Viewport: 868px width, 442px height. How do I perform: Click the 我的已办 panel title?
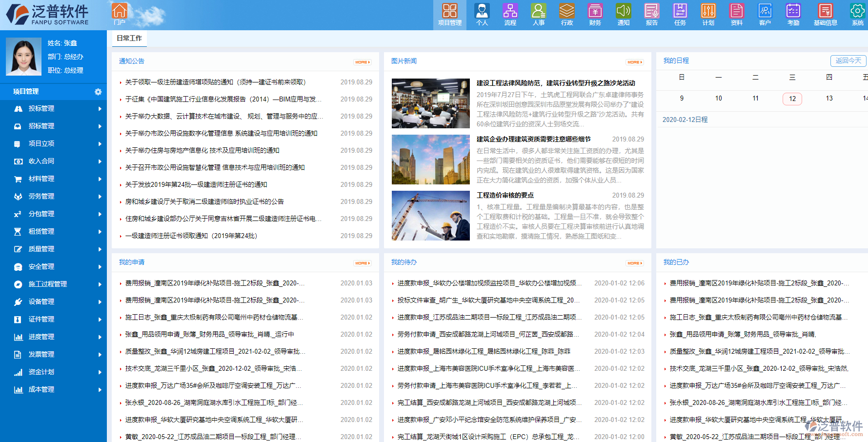(676, 262)
